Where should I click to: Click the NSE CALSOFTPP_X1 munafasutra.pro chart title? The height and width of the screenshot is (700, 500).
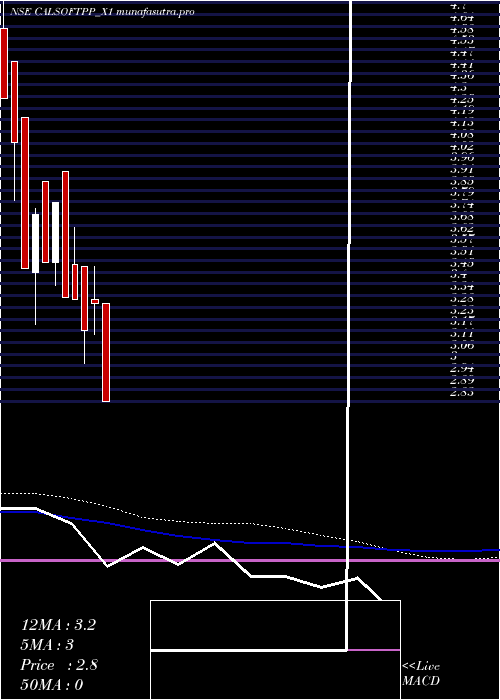[x=102, y=12]
